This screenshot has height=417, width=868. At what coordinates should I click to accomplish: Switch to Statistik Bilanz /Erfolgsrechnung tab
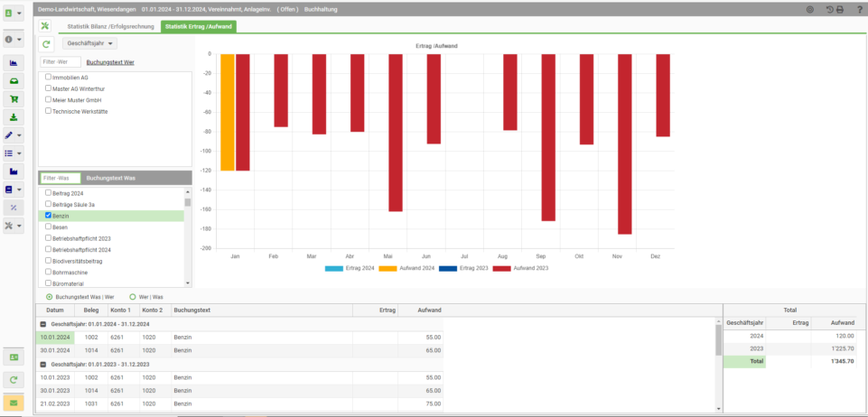[x=111, y=26]
